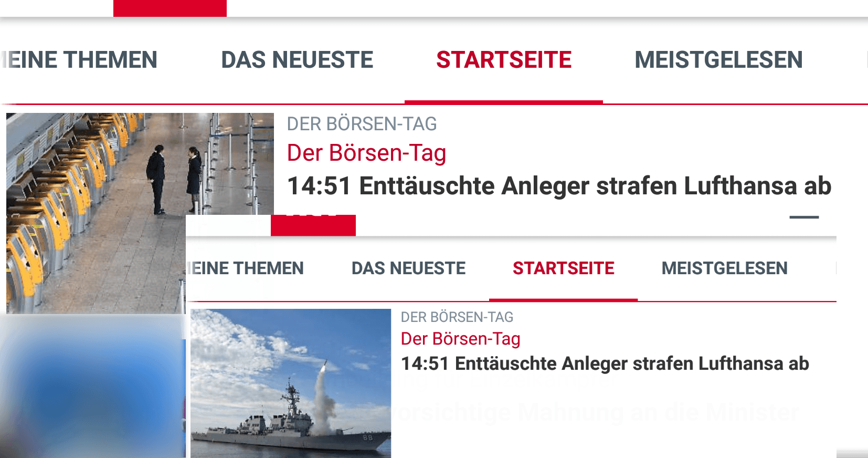Open the warship missile launch photo
This screenshot has height=458, width=868.
(291, 383)
